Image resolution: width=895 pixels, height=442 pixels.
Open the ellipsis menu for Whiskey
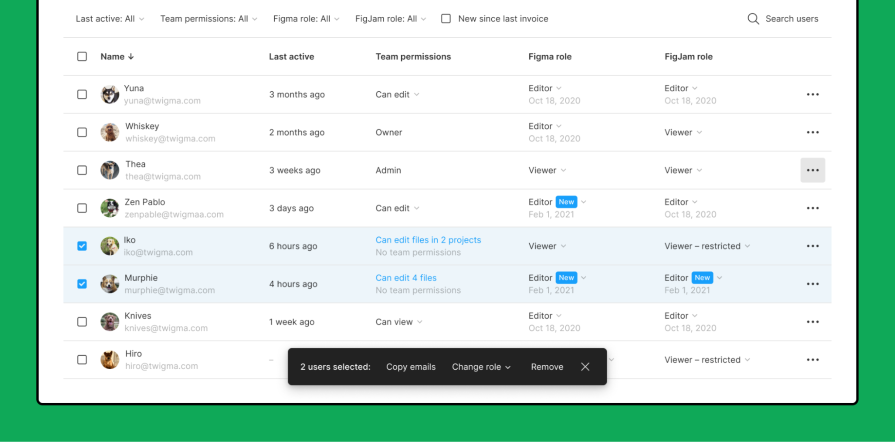coord(812,132)
